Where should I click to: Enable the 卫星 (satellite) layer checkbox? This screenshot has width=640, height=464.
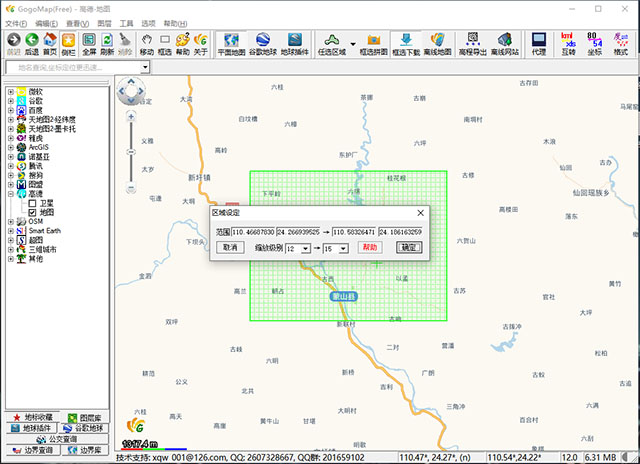tap(32, 203)
